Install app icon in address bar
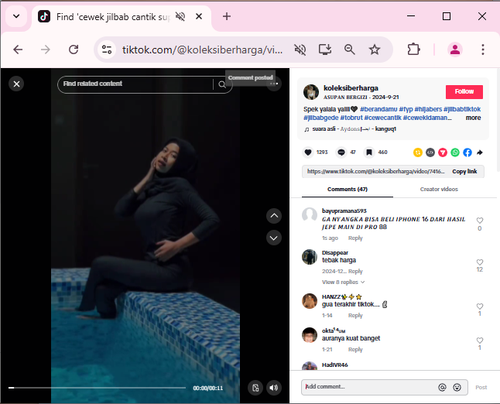 coord(325,50)
